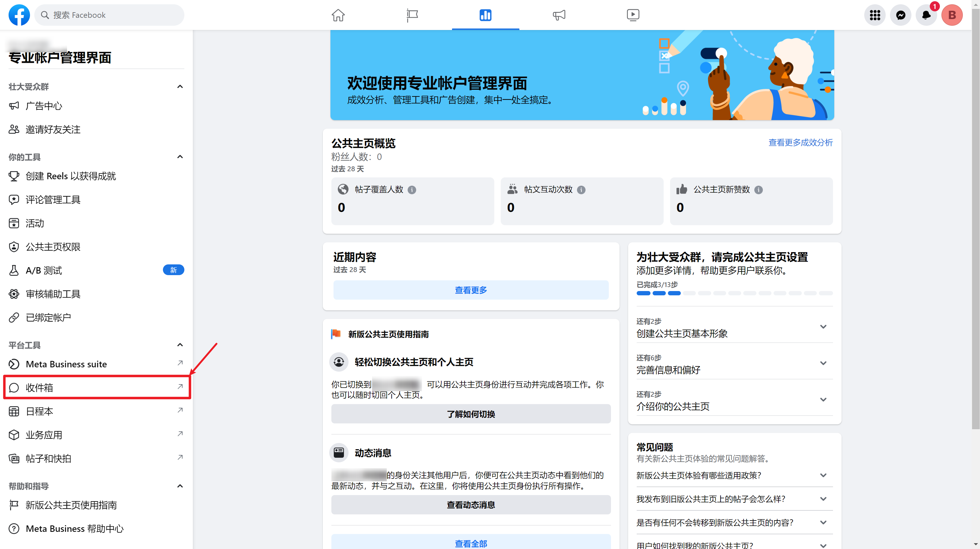Image resolution: width=980 pixels, height=549 pixels.
Task: Open 新版公共主页使用指南 in sidebar
Action: 96,505
